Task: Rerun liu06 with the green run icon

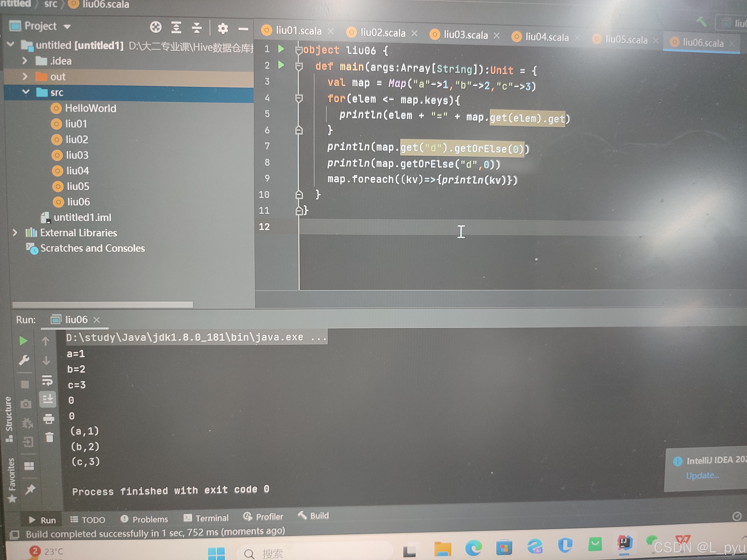Action: click(23, 341)
